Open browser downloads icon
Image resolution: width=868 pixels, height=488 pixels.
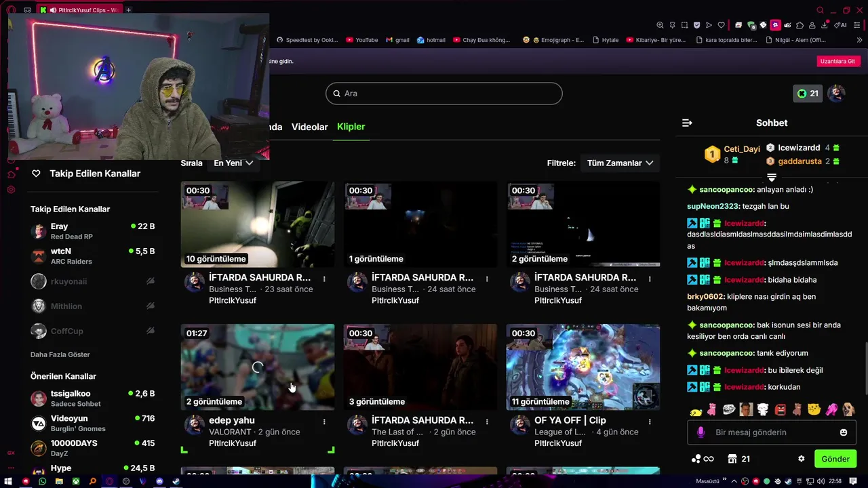[x=824, y=25]
